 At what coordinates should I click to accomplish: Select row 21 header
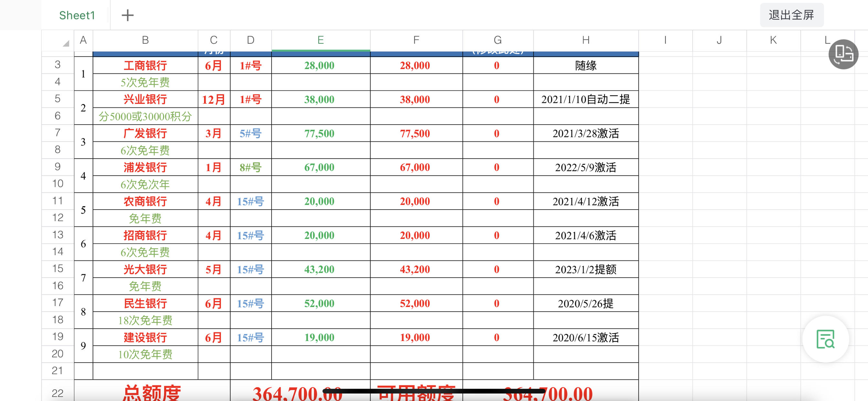(57, 371)
